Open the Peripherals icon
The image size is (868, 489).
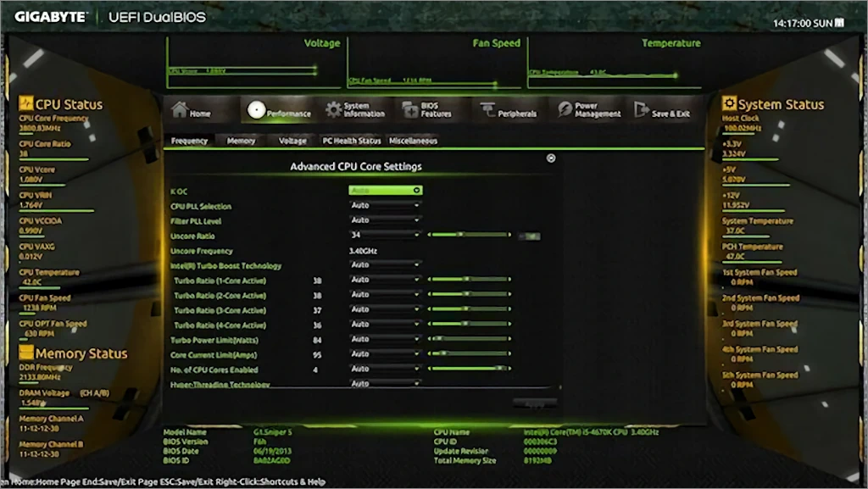[x=487, y=109]
